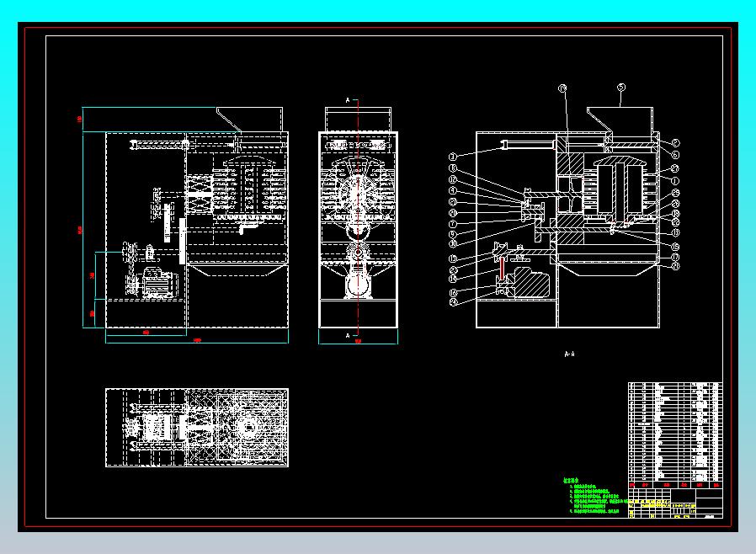
Task: Click balloon callout 6 below callout 2
Action: [674, 155]
